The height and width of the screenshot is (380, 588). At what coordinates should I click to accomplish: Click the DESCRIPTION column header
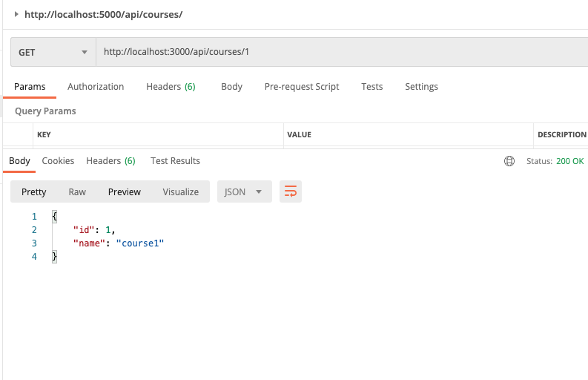click(562, 135)
